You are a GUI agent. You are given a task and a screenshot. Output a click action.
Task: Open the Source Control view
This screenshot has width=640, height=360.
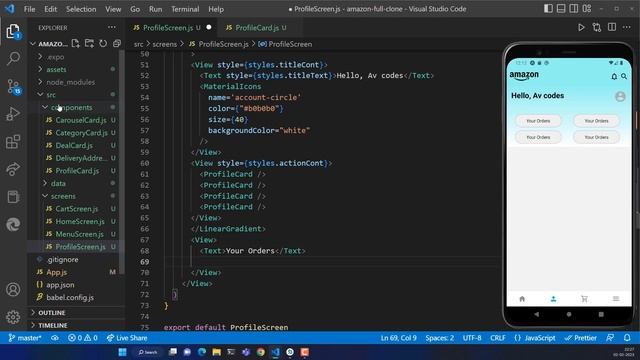click(x=13, y=87)
